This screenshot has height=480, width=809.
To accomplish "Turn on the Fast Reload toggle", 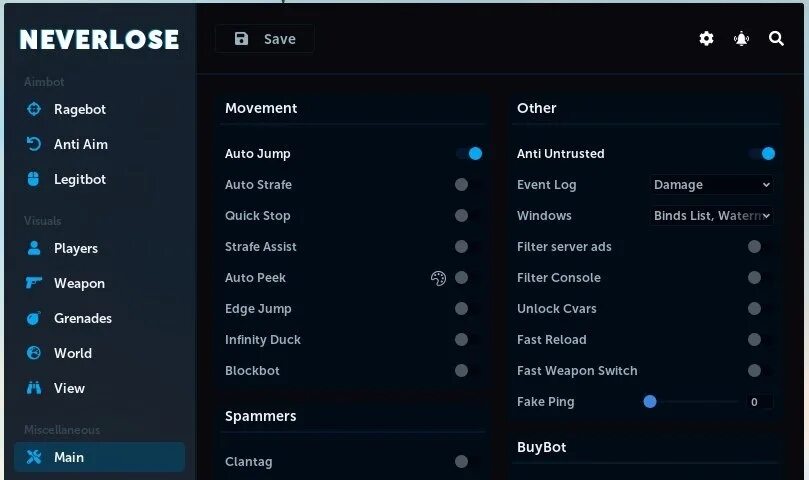I will coord(762,339).
